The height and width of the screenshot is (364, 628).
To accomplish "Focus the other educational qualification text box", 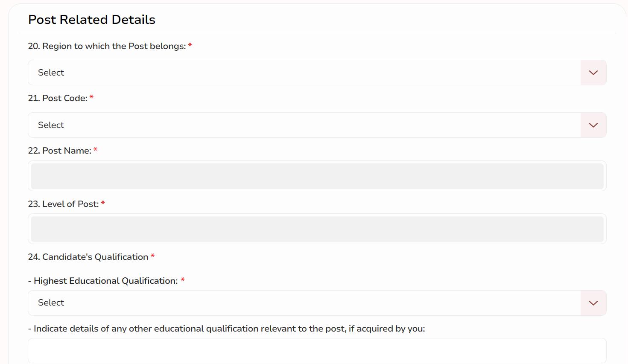I will click(x=317, y=351).
